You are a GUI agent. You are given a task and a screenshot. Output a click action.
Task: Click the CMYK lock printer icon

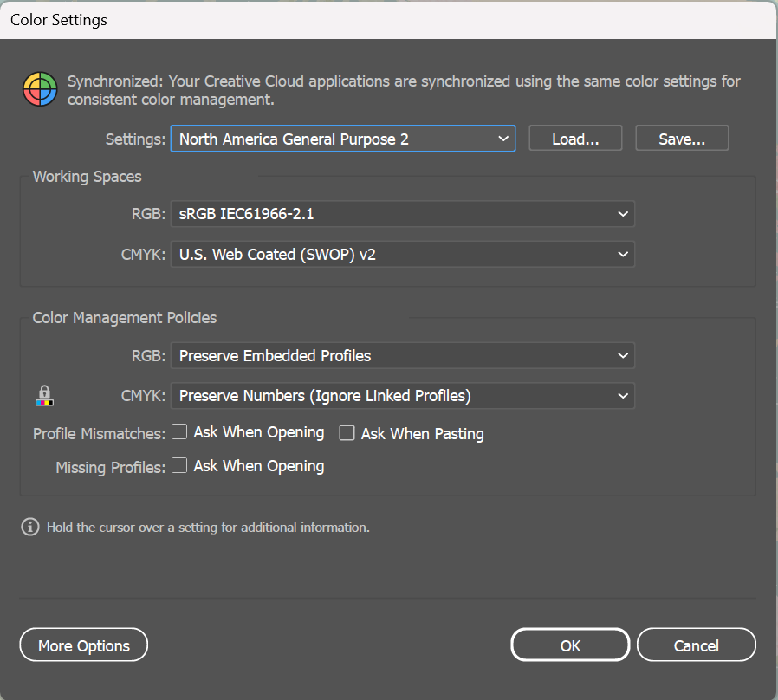(44, 397)
